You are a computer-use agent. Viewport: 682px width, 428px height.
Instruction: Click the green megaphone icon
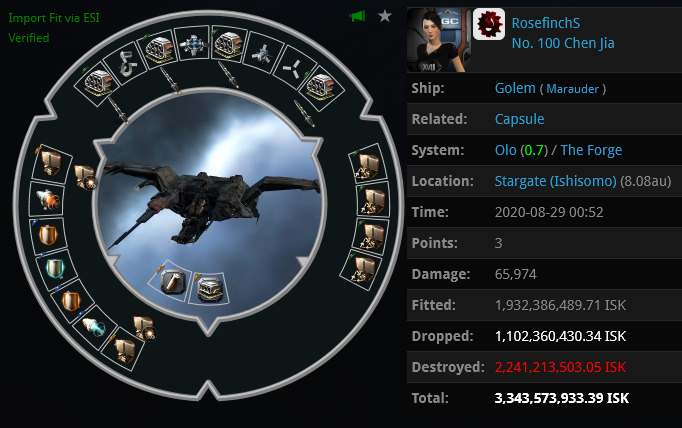coord(357,17)
